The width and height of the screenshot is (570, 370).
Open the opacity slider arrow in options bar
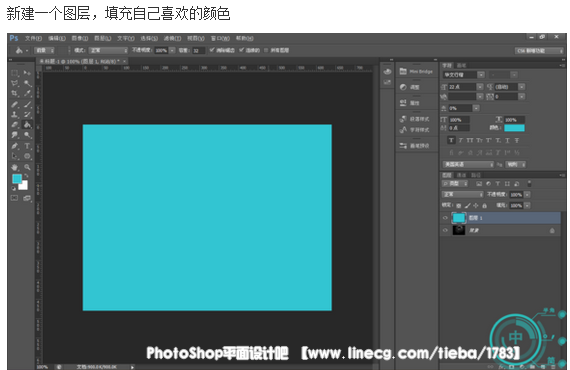point(172,50)
